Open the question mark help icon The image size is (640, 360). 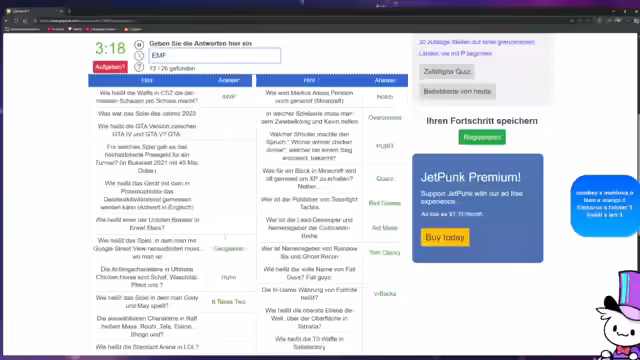139,67
